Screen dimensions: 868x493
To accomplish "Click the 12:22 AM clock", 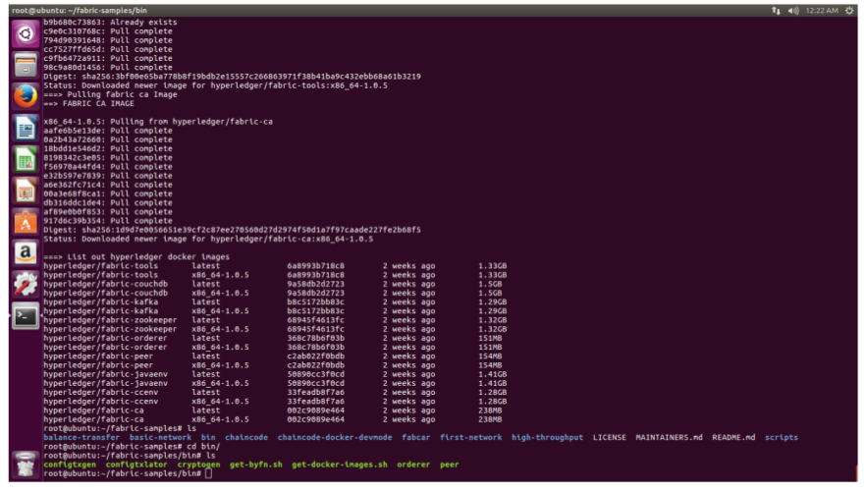I will pyautogui.click(x=822, y=11).
